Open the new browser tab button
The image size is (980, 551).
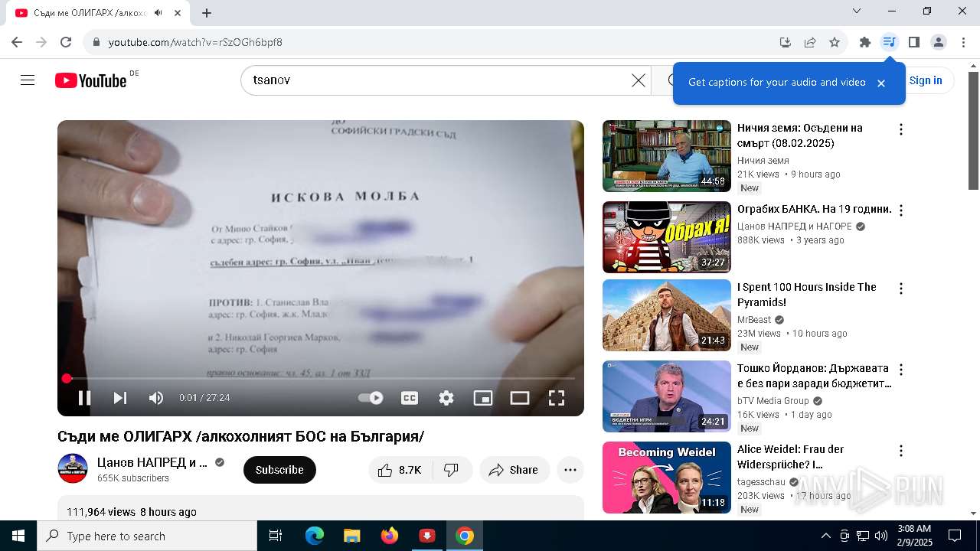pos(207,13)
